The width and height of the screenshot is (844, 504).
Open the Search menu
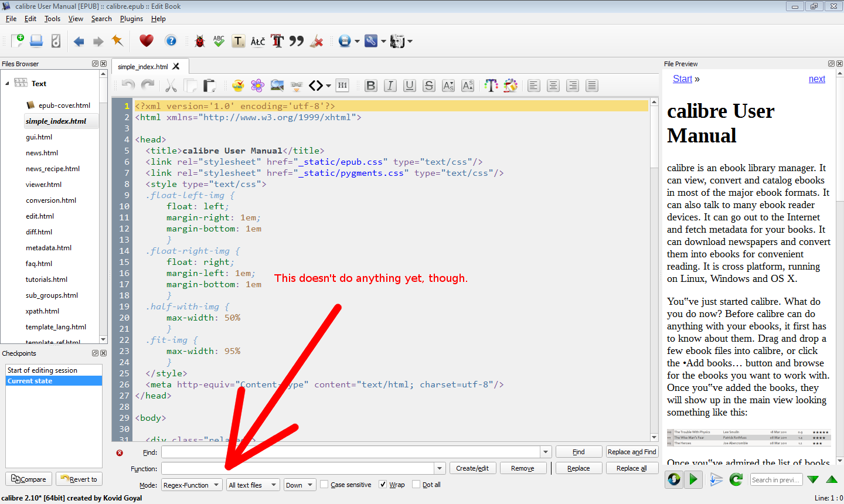click(x=101, y=19)
